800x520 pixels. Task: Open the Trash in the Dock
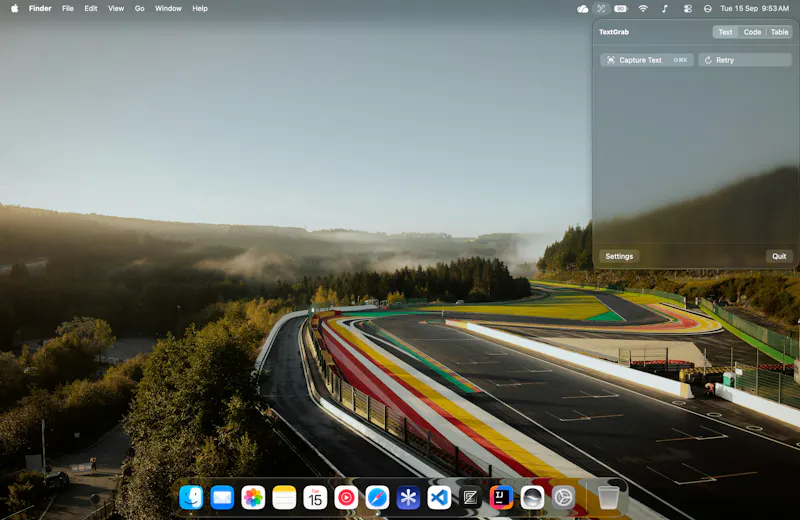click(608, 498)
